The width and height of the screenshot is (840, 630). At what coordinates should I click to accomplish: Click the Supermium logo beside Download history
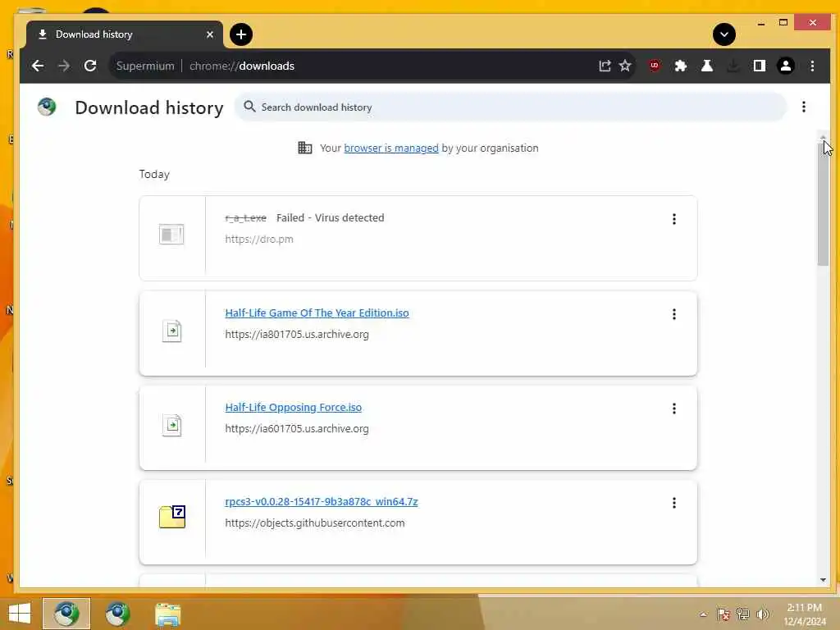47,107
